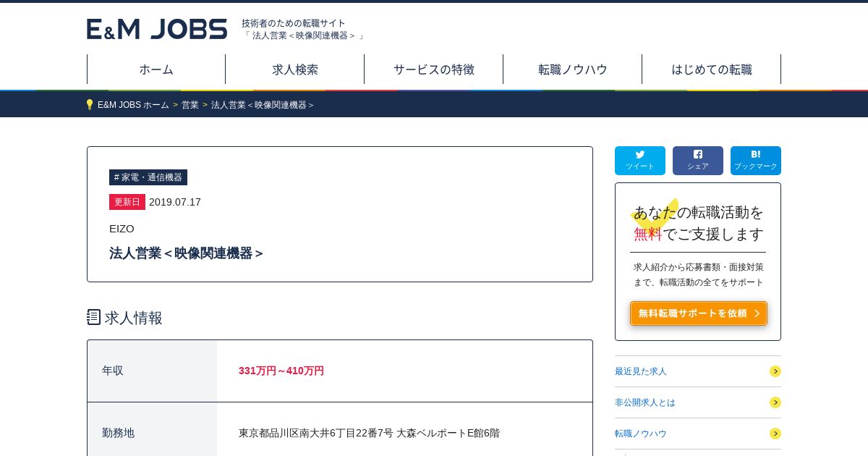Click the salary value 331万円～410万円
Viewport: 868px width, 456px height.
click(x=281, y=371)
